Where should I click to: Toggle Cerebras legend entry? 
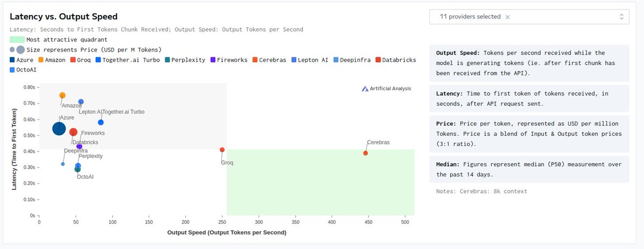pyautogui.click(x=269, y=60)
